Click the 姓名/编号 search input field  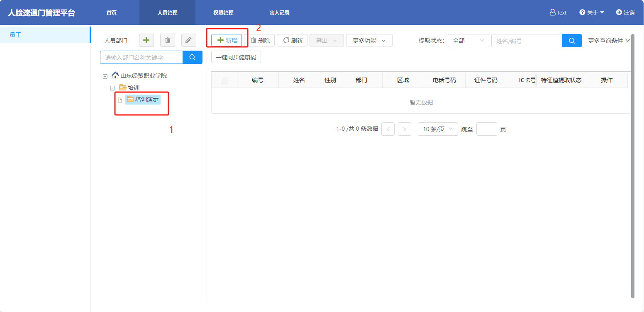pos(526,41)
